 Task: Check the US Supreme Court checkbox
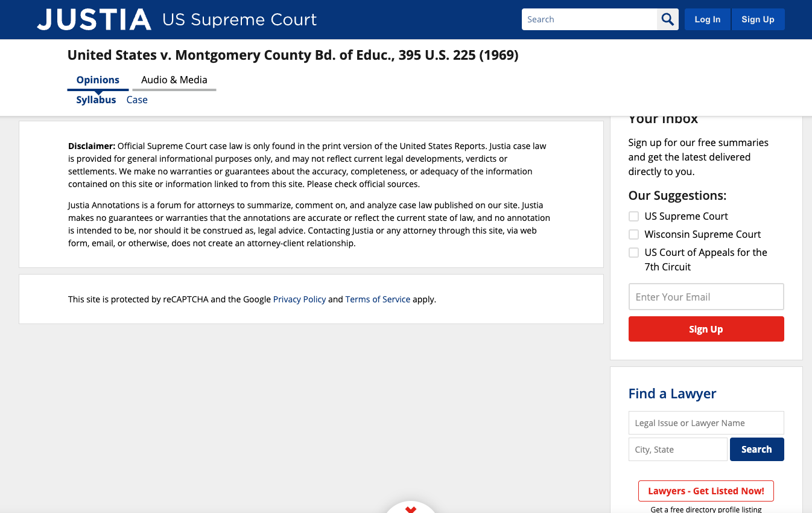[633, 216]
